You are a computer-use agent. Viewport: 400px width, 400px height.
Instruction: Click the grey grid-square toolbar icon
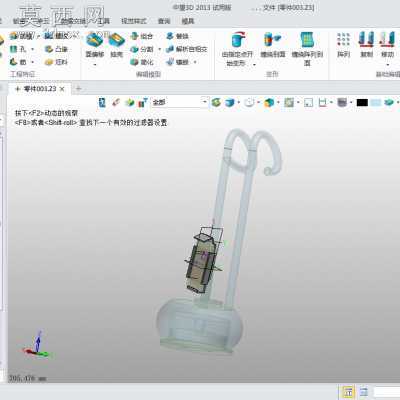289,102
